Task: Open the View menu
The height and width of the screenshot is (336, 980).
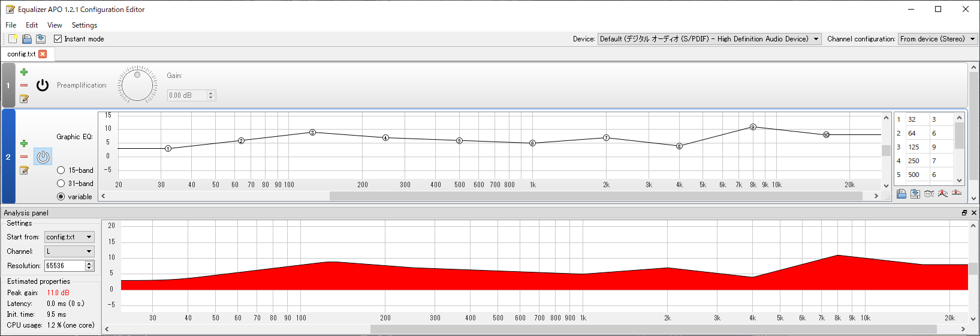Action: (x=55, y=25)
